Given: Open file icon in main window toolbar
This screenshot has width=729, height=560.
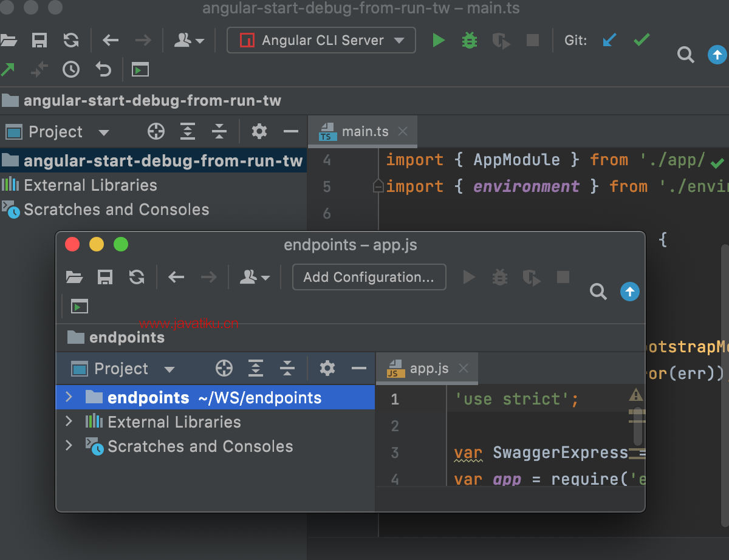Looking at the screenshot, I should point(9,41).
